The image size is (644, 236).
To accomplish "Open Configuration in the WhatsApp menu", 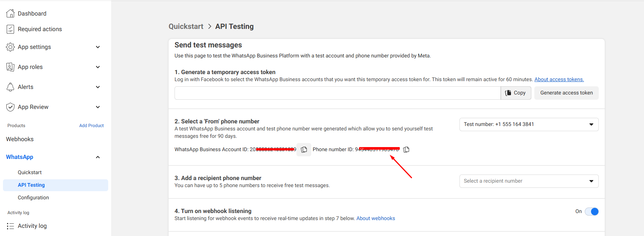I will (x=33, y=198).
